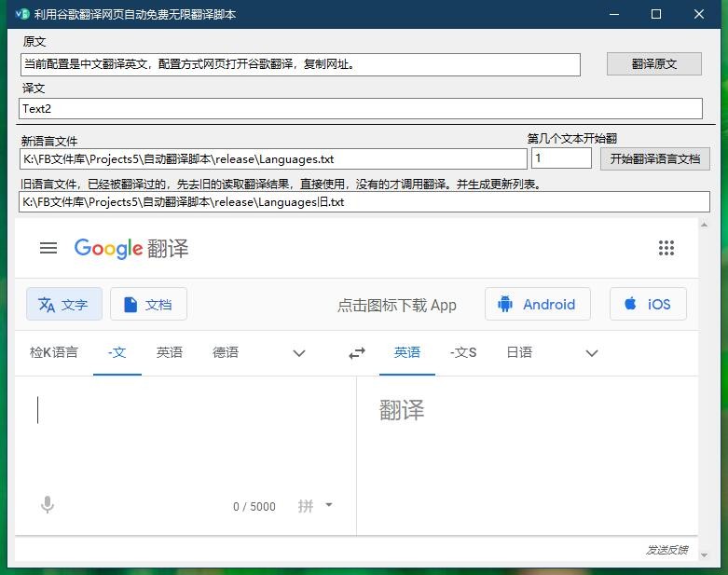Click the iOS download button
The image size is (728, 575).
(x=648, y=304)
